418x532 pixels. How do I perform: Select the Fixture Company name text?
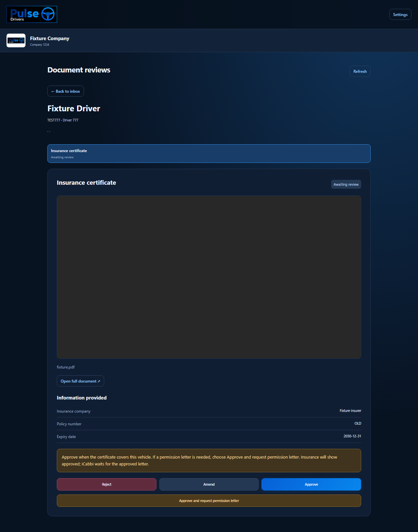click(50, 38)
